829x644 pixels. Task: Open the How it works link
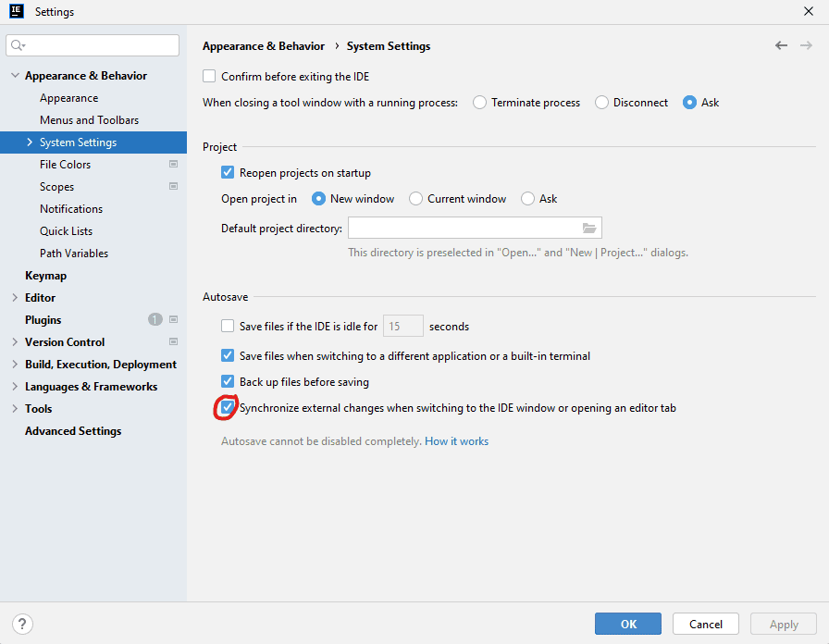[456, 441]
